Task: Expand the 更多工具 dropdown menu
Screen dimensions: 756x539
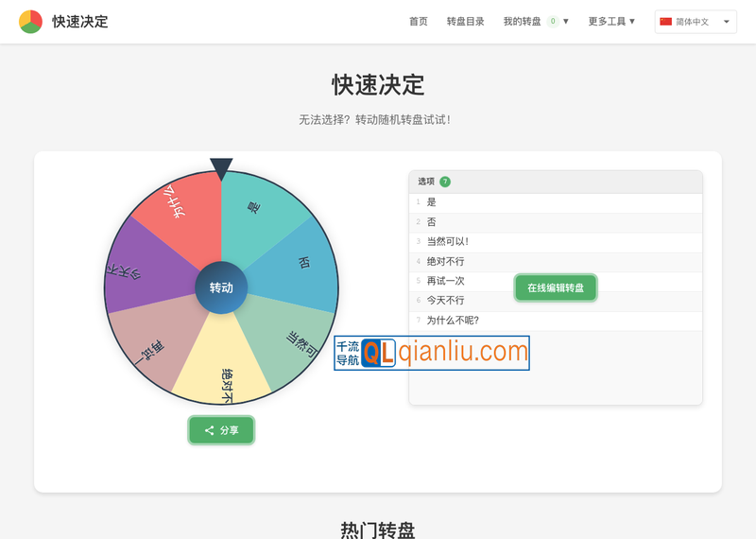Action: [x=611, y=22]
